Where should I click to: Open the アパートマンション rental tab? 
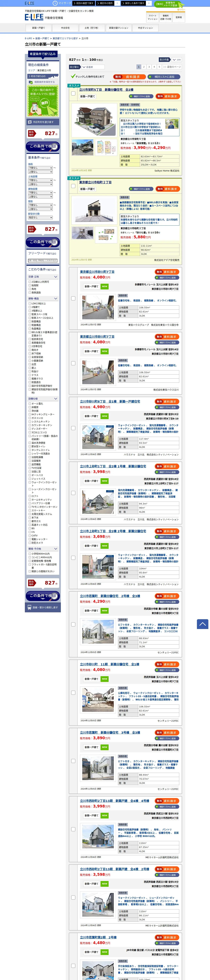[152, 17]
